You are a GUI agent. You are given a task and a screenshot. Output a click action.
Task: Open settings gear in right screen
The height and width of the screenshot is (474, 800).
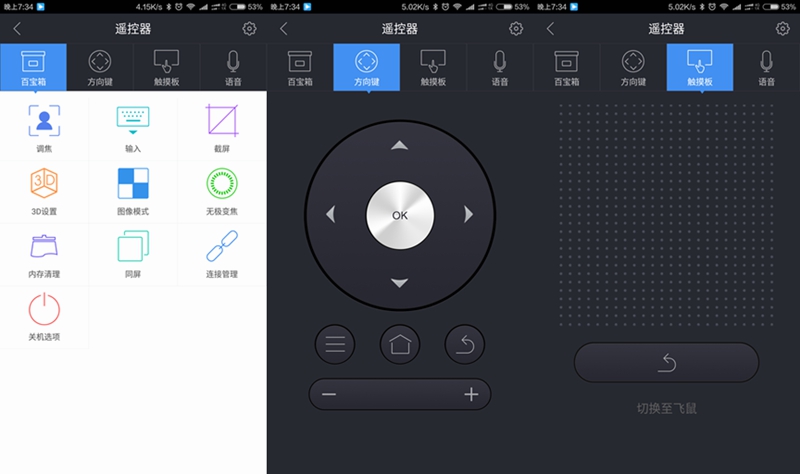(783, 29)
